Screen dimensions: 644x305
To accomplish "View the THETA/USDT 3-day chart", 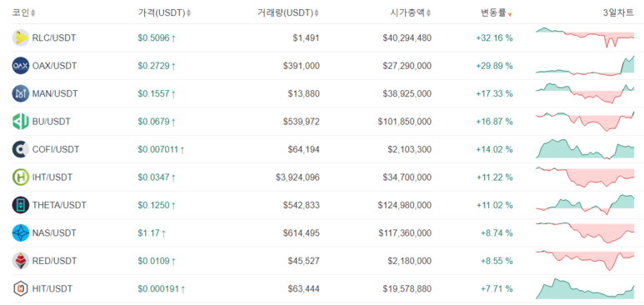I will [585, 205].
